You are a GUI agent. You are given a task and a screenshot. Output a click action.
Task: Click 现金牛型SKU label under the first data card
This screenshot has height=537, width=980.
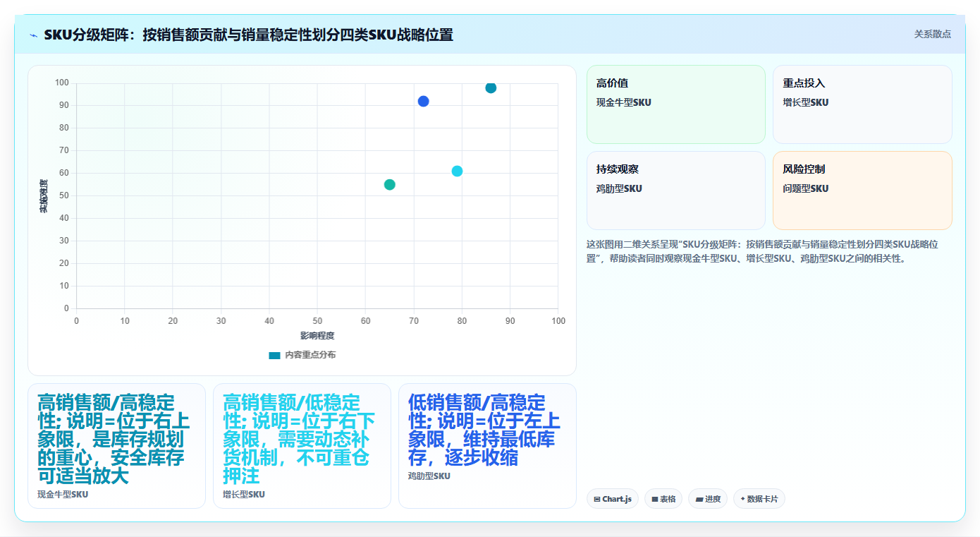point(63,495)
